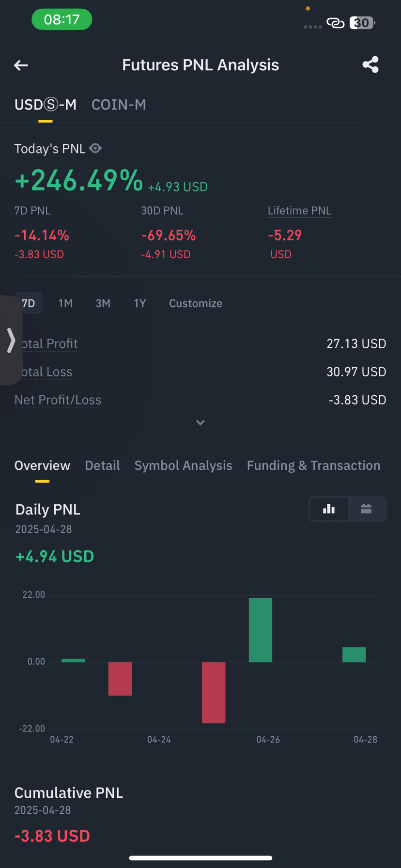Open the side panel arrow handle
This screenshot has height=868, width=401.
[11, 340]
